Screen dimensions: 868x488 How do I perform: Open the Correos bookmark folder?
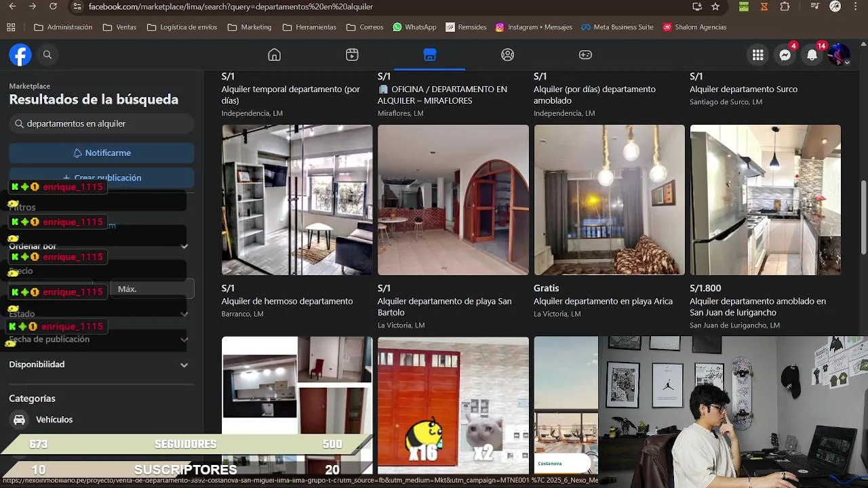pos(365,27)
